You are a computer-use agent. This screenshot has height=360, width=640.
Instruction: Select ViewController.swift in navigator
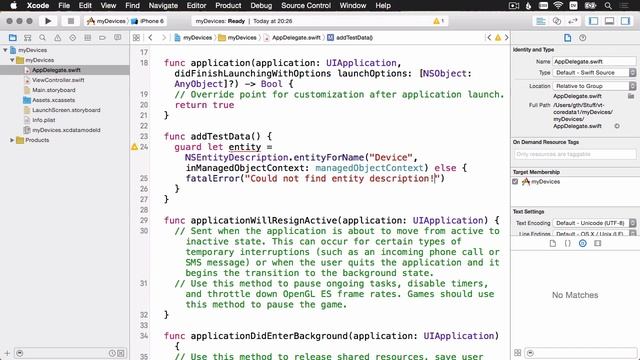pyautogui.click(x=58, y=80)
